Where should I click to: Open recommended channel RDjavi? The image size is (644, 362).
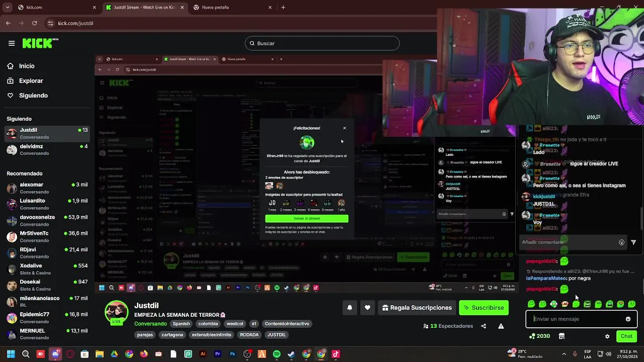[47, 252]
